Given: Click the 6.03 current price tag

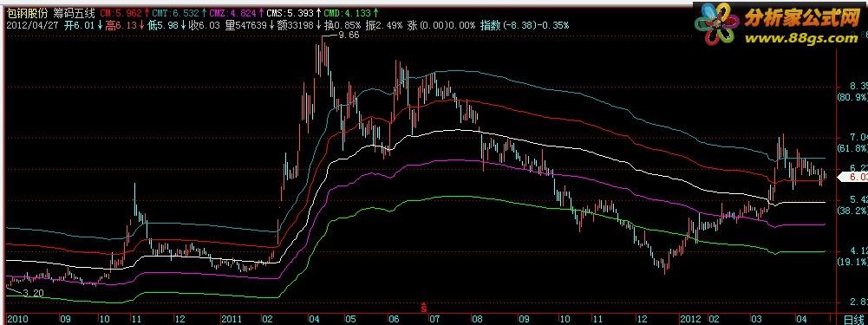Looking at the screenshot, I should pyautogui.click(x=853, y=177).
